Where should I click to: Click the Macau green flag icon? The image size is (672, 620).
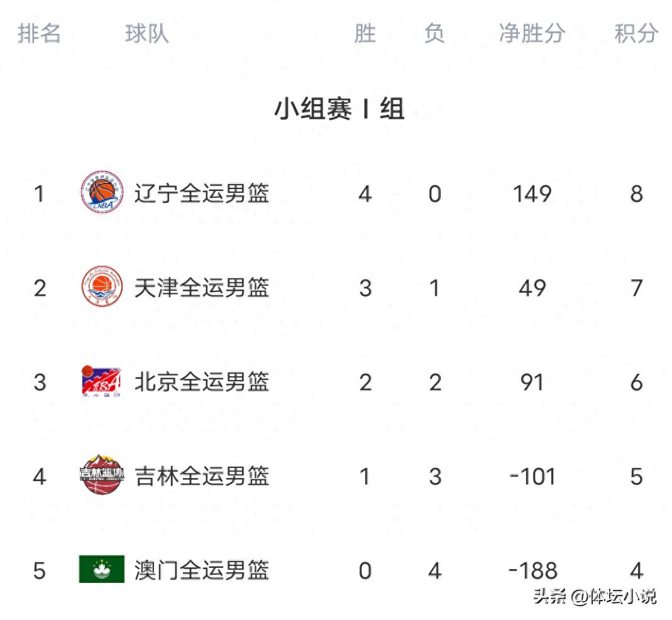coord(102,570)
